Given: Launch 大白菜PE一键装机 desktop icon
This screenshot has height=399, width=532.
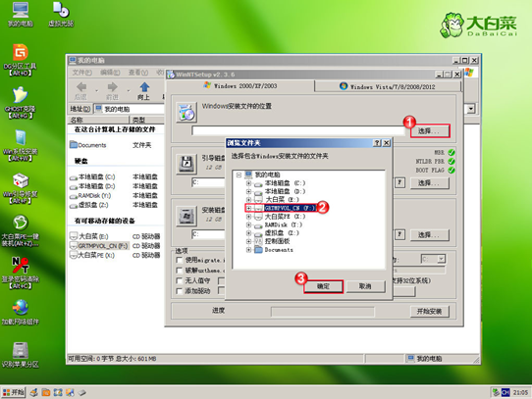Looking at the screenshot, I should tap(21, 230).
